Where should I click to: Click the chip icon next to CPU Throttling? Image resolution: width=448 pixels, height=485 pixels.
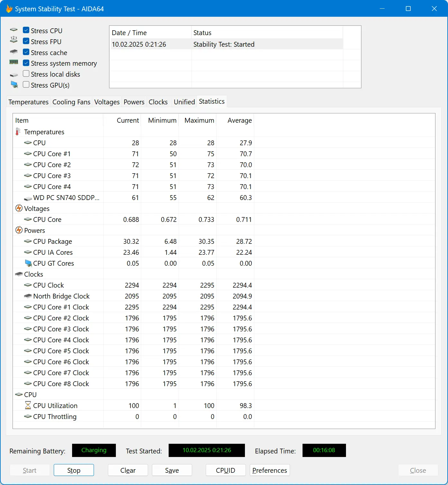(x=28, y=416)
